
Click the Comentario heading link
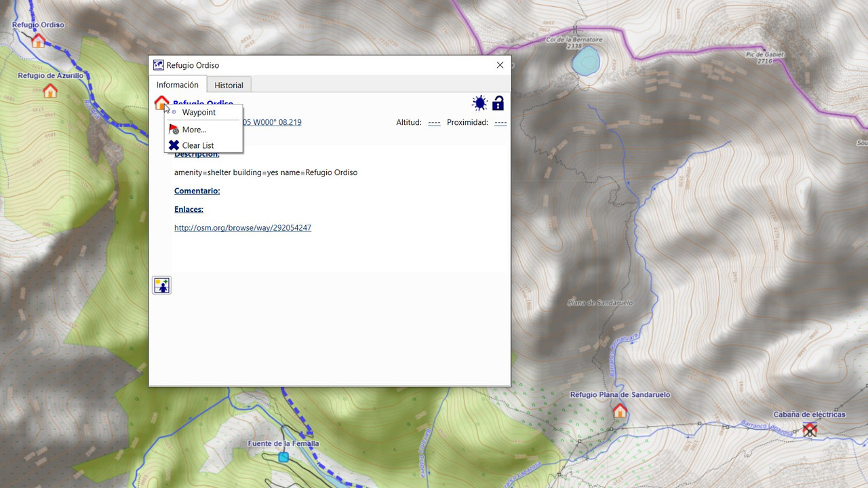click(197, 191)
